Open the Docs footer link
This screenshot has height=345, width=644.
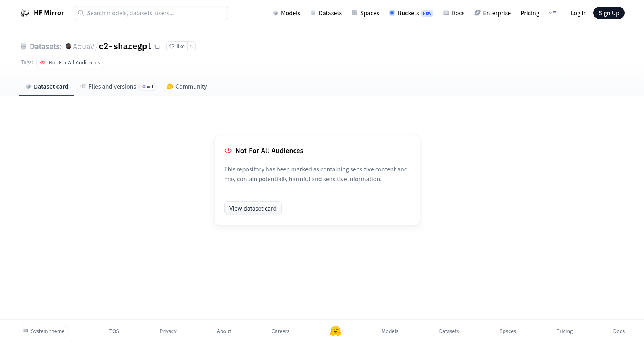pyautogui.click(x=619, y=331)
